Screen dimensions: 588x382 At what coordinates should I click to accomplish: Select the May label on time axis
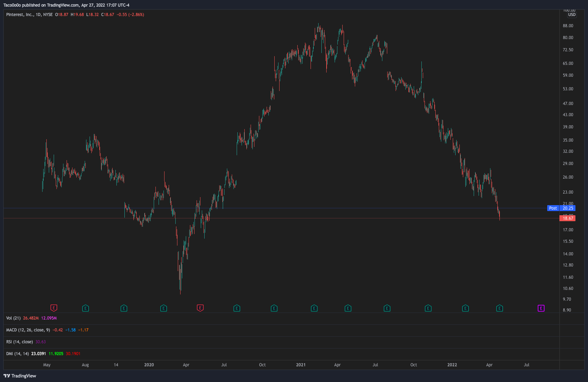(47, 365)
